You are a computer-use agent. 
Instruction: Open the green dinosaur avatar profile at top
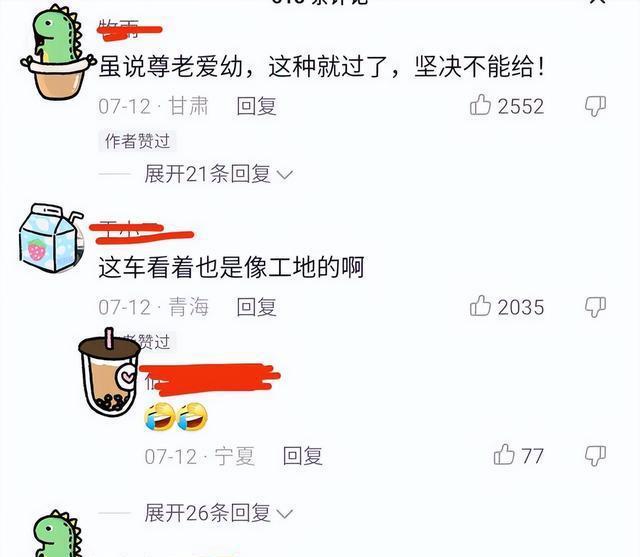56,52
